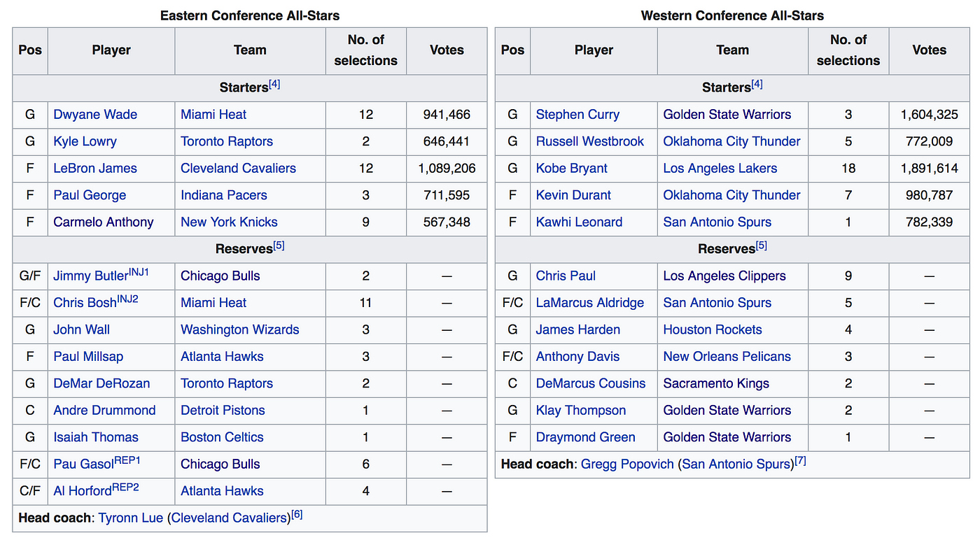Screen dimensions: 980x540
Task: Open the Isaiah Thomas player link
Action: point(96,438)
